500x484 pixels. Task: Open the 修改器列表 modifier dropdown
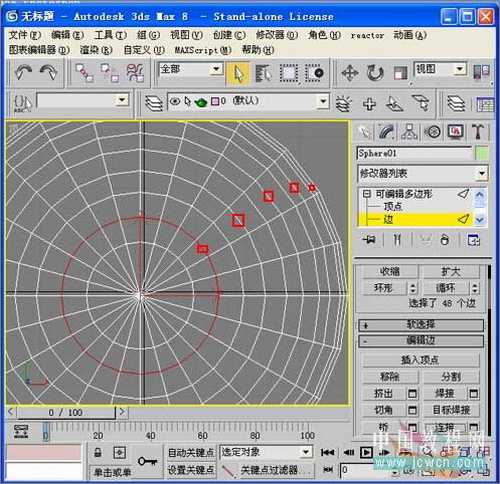(422, 173)
